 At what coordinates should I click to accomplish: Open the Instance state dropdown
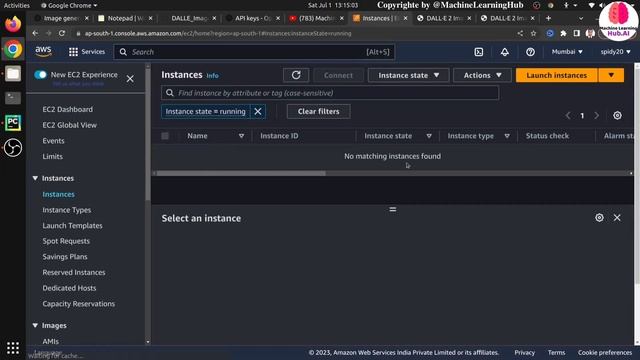click(x=409, y=75)
